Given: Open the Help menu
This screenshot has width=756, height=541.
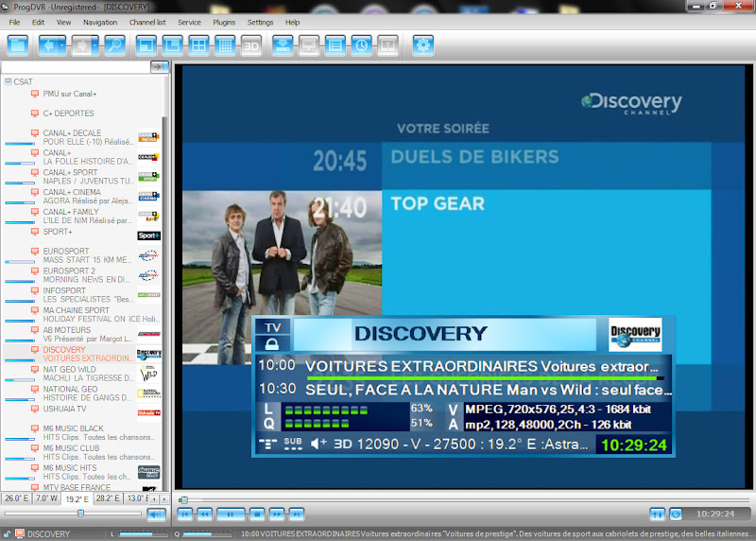Looking at the screenshot, I should coord(292,22).
